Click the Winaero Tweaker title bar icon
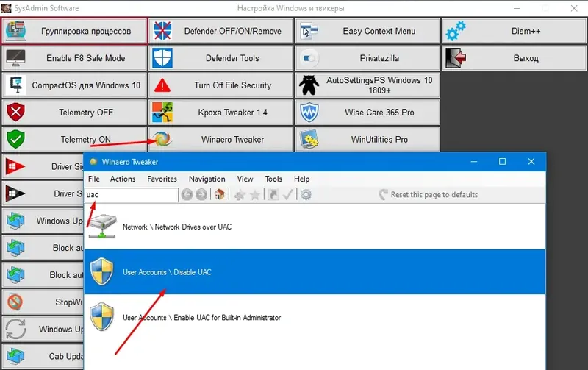The image size is (588, 370). 93,162
